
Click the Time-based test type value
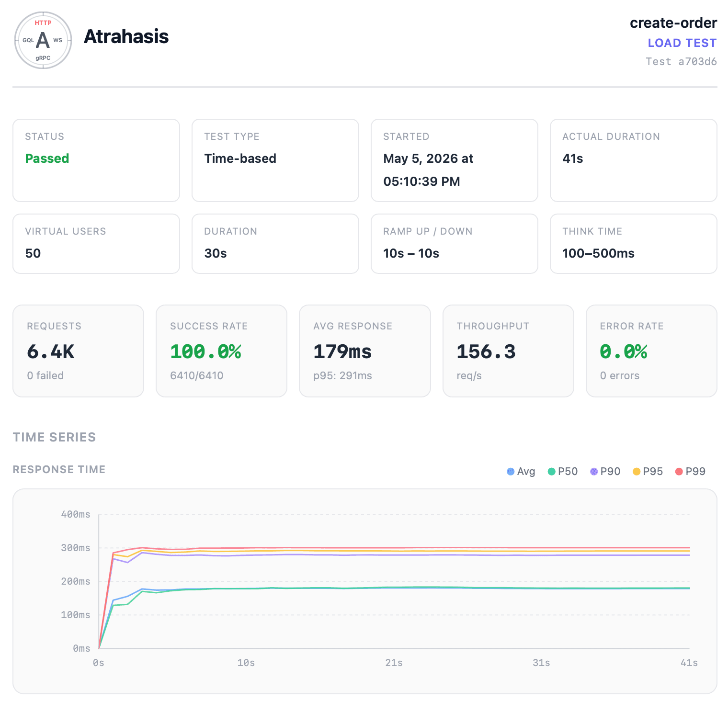240,158
